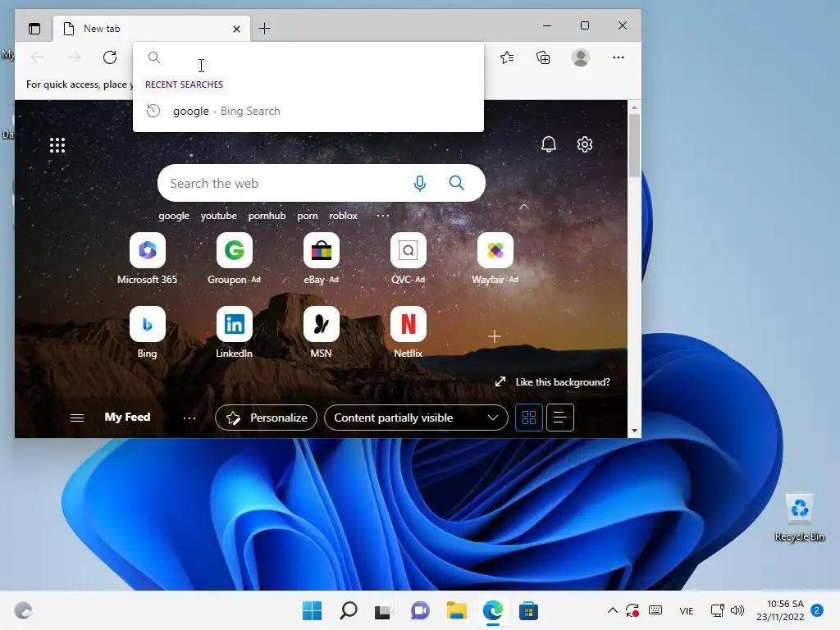
Task: Select the My Feed tab
Action: click(x=127, y=417)
